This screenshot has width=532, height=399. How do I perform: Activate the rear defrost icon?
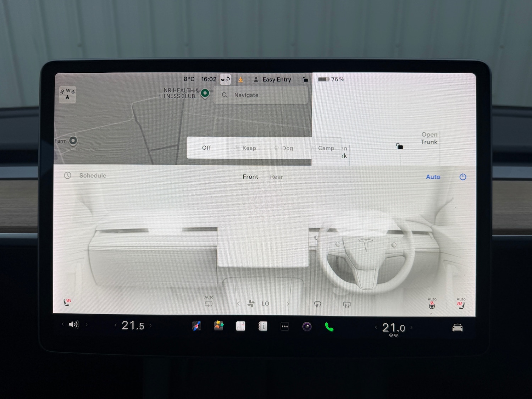[x=346, y=304]
